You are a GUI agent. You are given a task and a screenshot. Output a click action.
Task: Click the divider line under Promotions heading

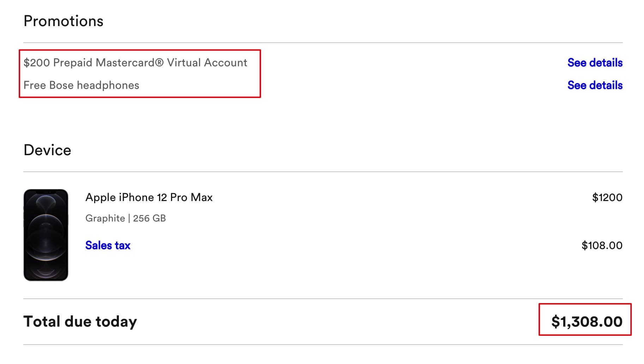coord(323,43)
